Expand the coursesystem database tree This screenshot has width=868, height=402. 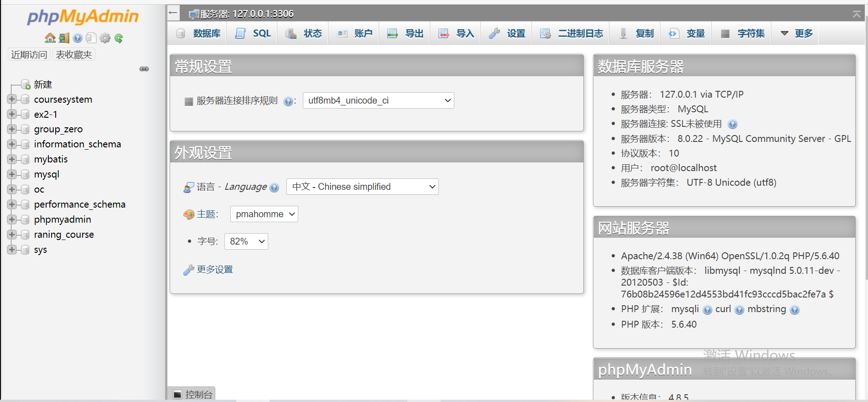tap(12, 99)
